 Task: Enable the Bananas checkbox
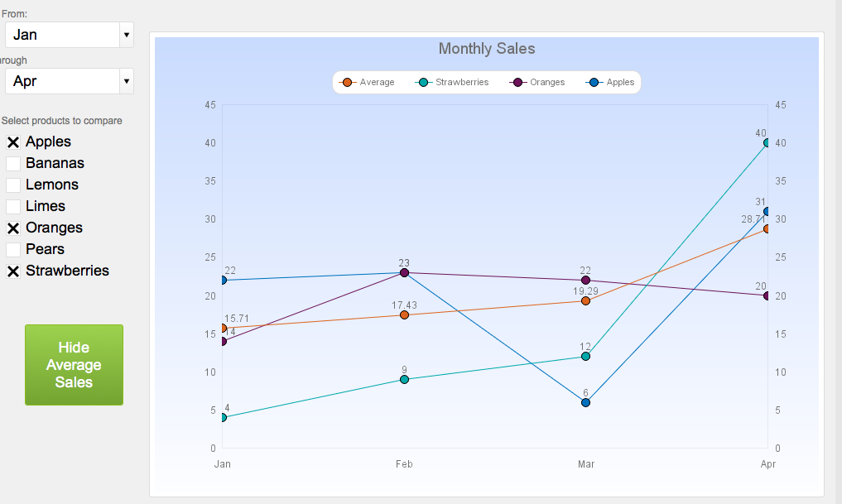[x=13, y=164]
